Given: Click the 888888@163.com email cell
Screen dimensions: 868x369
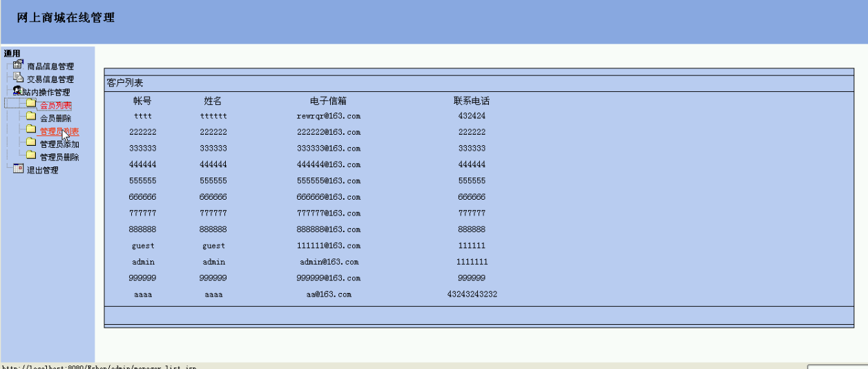Looking at the screenshot, I should click(329, 229).
